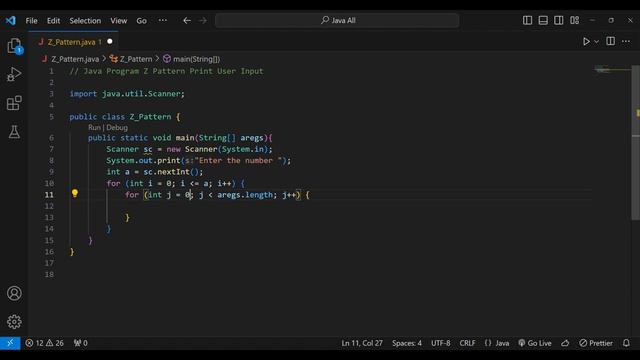Open the Go menu
The image size is (640, 360).
pos(141,21)
